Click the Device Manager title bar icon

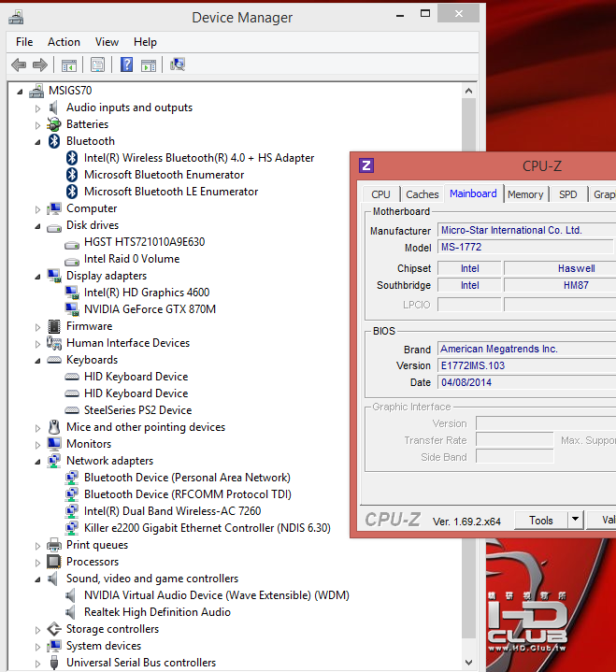tap(16, 18)
